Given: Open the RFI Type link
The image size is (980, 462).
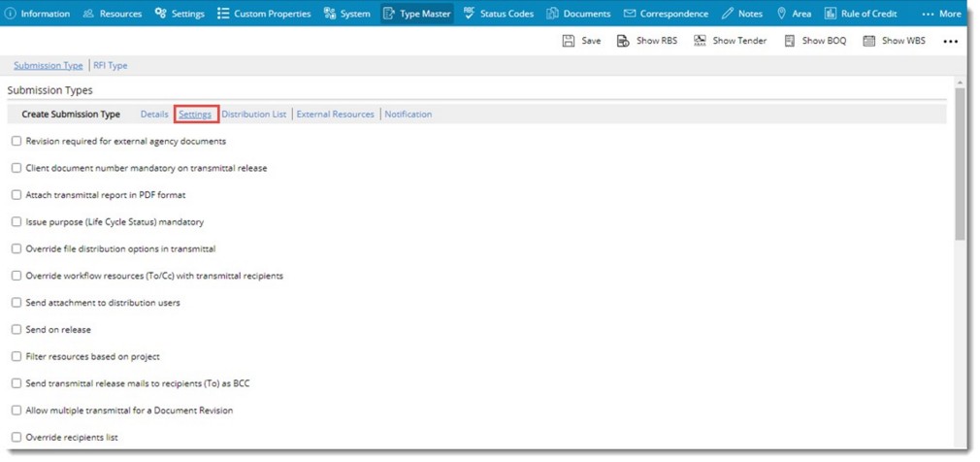Looking at the screenshot, I should pyautogui.click(x=111, y=66).
